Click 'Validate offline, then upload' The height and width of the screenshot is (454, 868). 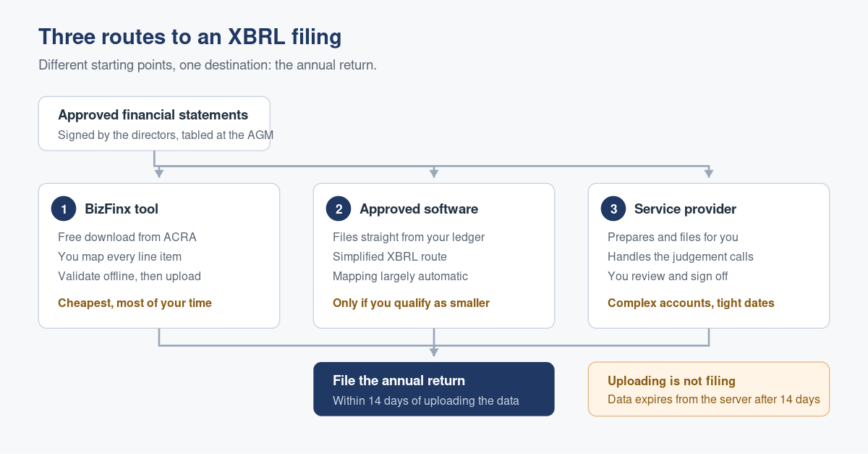pos(129,276)
